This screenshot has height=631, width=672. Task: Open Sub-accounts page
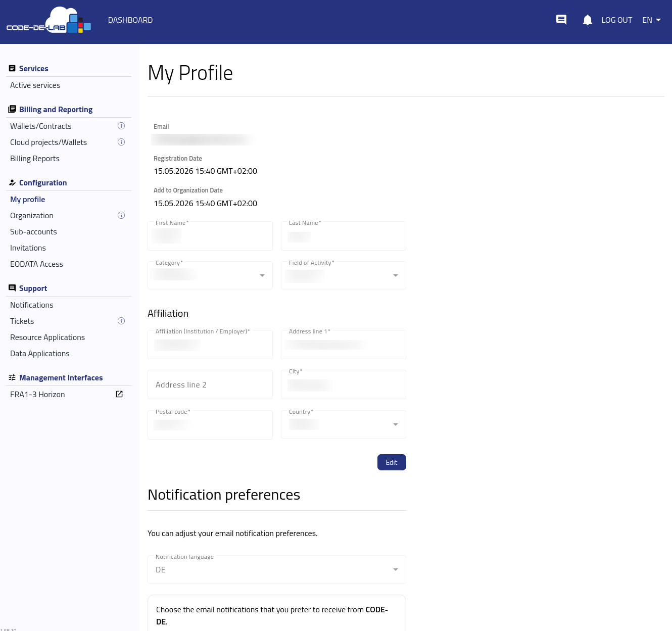pos(33,232)
